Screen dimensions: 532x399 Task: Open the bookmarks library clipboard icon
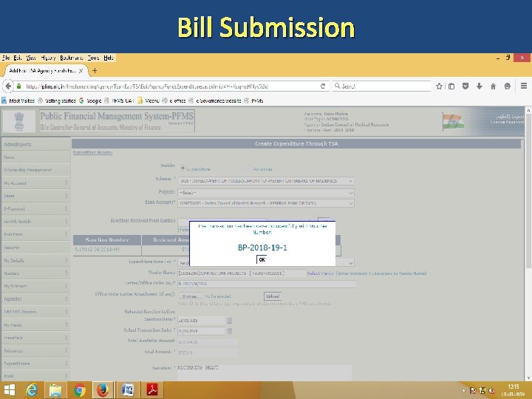451,86
